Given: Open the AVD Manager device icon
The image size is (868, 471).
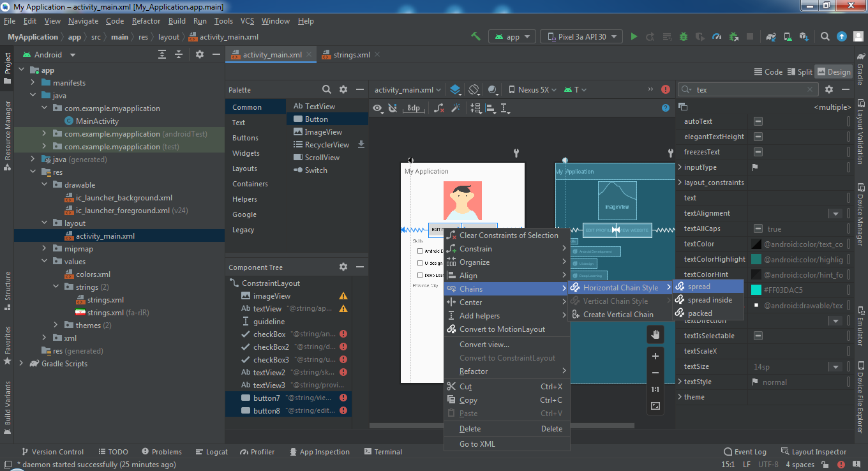Looking at the screenshot, I should coord(788,36).
